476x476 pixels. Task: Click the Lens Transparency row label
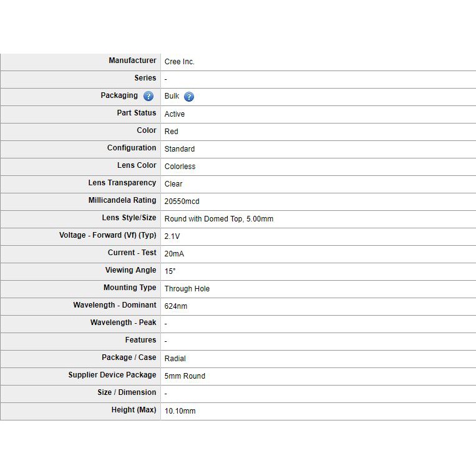coord(122,183)
